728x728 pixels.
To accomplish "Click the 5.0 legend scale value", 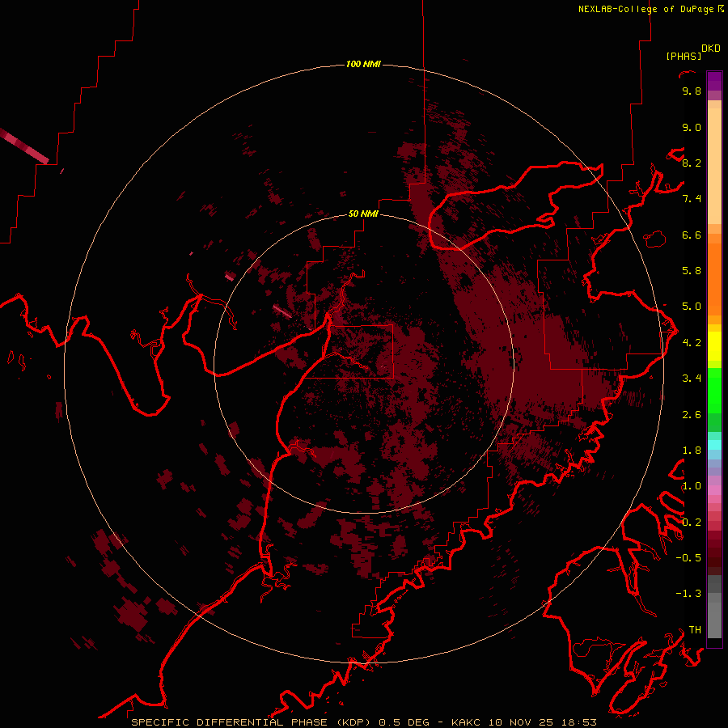I will click(x=692, y=307).
